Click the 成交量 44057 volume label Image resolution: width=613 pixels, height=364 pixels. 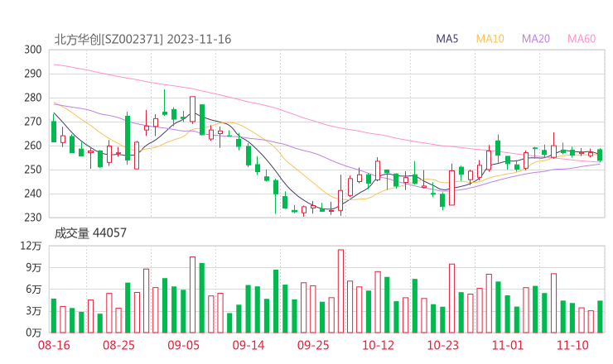pos(90,233)
